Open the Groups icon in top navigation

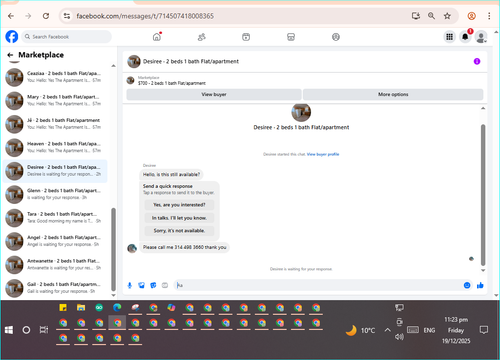(x=336, y=37)
